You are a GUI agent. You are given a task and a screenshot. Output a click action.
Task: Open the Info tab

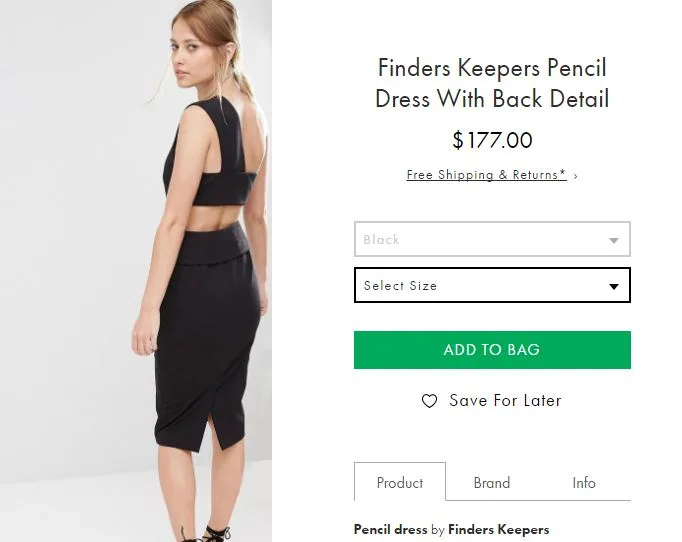tap(584, 482)
